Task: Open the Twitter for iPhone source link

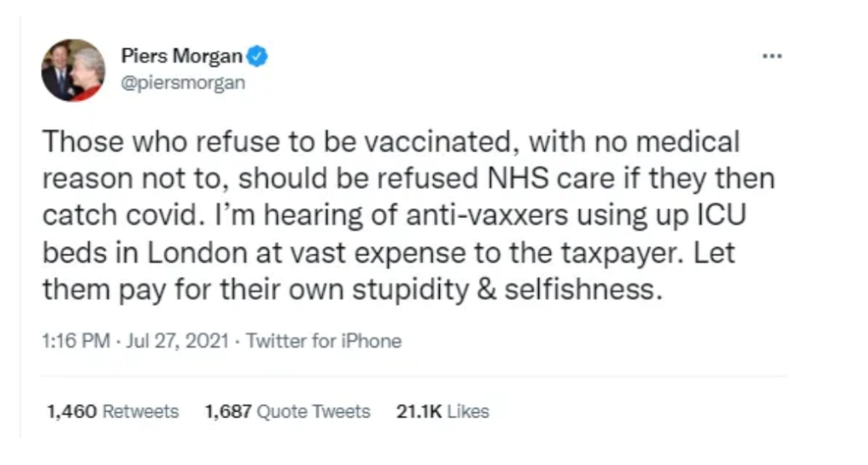Action: click(x=322, y=341)
